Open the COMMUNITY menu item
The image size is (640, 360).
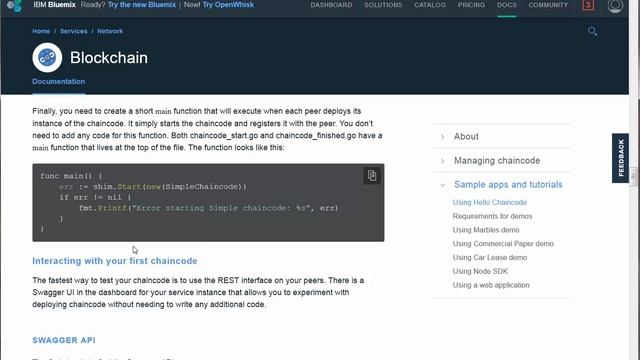coord(548,5)
